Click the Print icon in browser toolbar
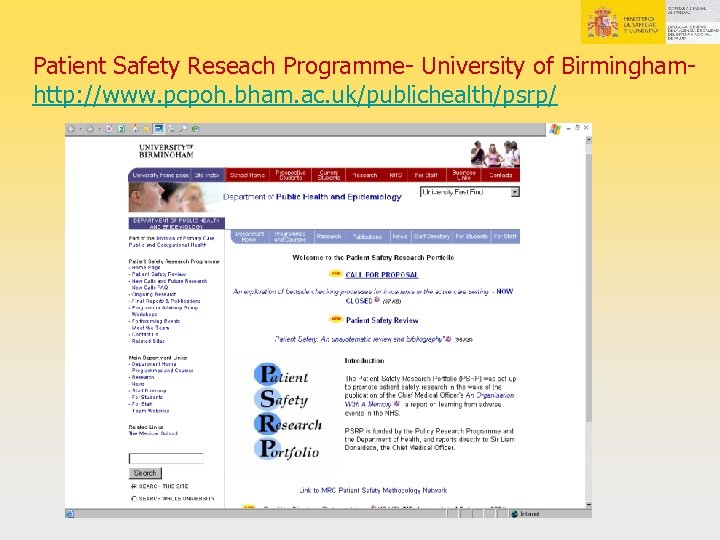 click(171, 129)
